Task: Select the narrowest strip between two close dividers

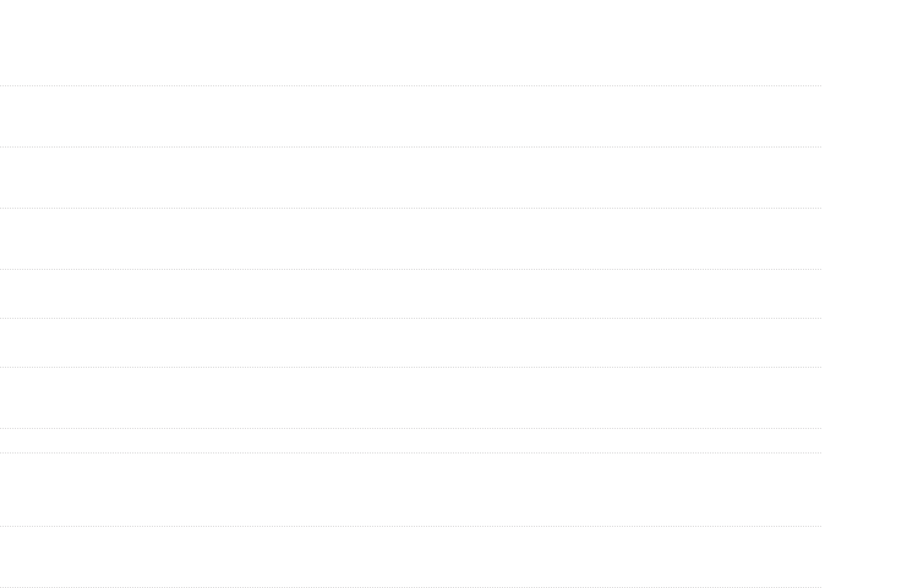Action: tap(411, 441)
